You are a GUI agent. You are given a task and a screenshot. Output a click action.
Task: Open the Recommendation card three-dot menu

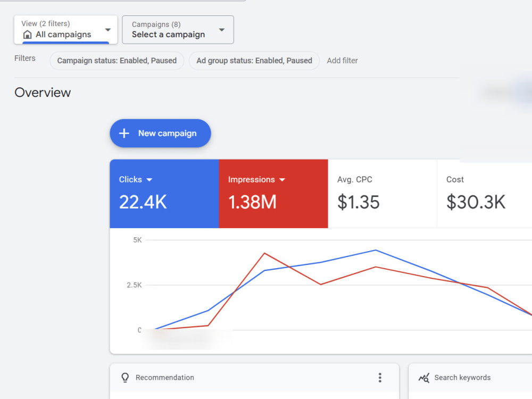click(x=380, y=378)
